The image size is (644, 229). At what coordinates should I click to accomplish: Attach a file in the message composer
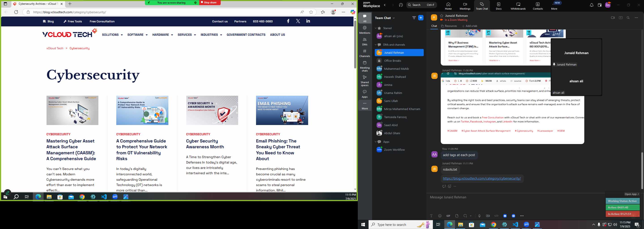[457, 216]
